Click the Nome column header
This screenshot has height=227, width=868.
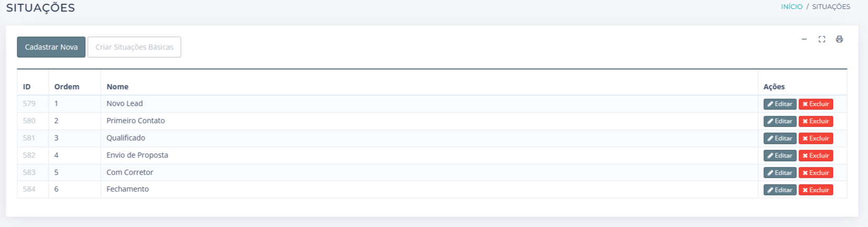pyautogui.click(x=118, y=87)
